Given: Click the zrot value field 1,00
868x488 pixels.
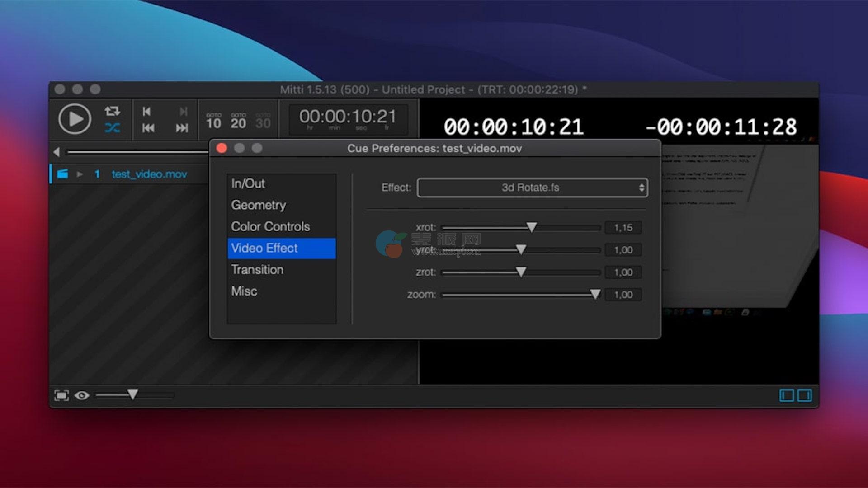Looking at the screenshot, I should [623, 272].
